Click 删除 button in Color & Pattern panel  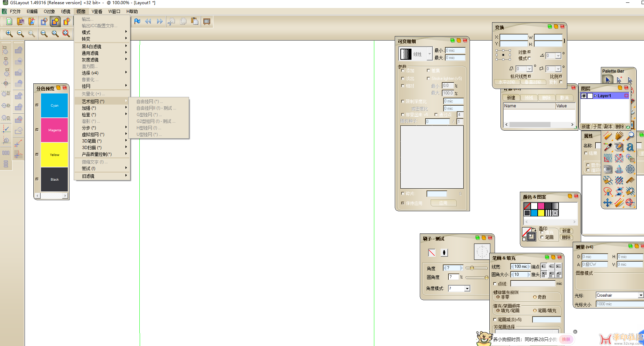(566, 237)
